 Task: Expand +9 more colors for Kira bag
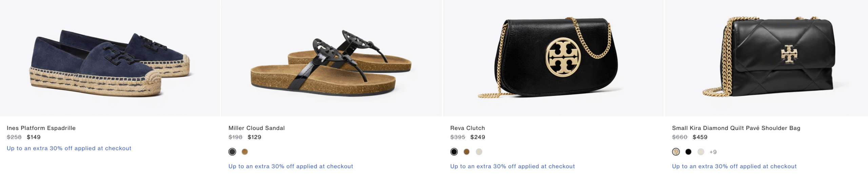713,152
